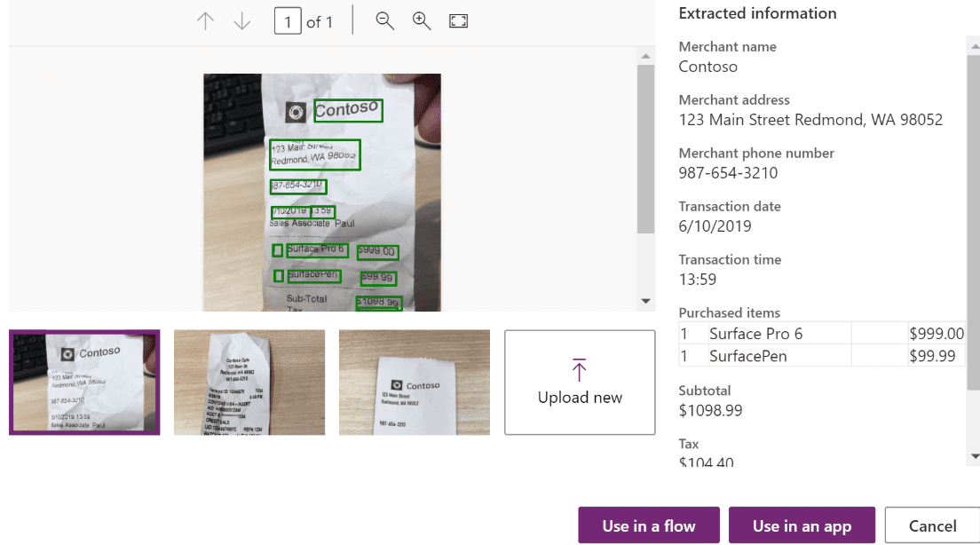This screenshot has height=545, width=980.
Task: Select the first Contoso receipt thumbnail
Action: coord(84,382)
